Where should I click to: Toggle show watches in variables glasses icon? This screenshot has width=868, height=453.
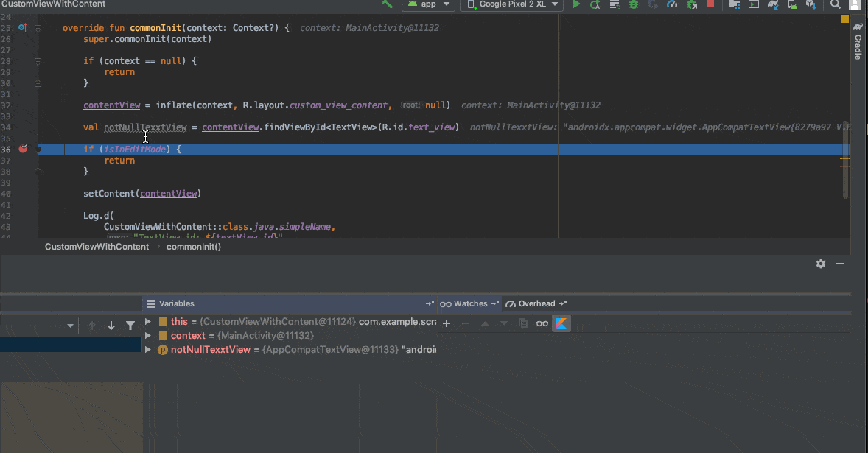coord(542,323)
